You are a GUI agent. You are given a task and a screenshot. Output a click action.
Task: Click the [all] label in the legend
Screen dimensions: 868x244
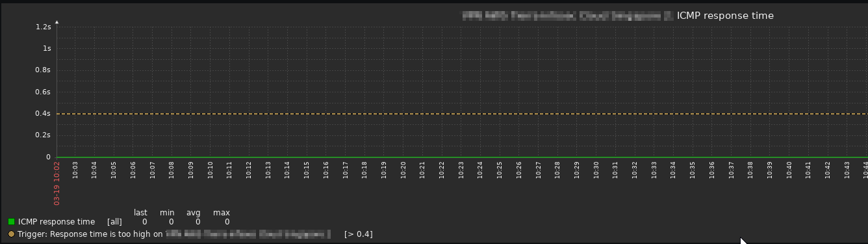tap(114, 222)
